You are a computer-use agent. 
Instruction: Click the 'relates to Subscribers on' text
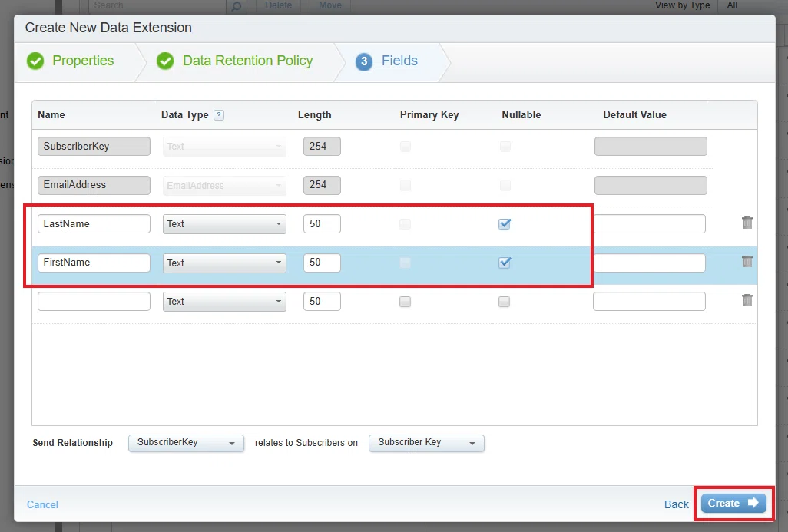306,443
